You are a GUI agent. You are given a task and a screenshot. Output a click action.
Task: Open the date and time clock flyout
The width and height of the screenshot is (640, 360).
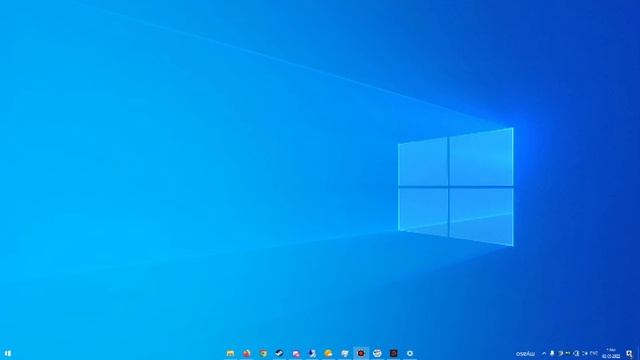pyautogui.click(x=611, y=353)
